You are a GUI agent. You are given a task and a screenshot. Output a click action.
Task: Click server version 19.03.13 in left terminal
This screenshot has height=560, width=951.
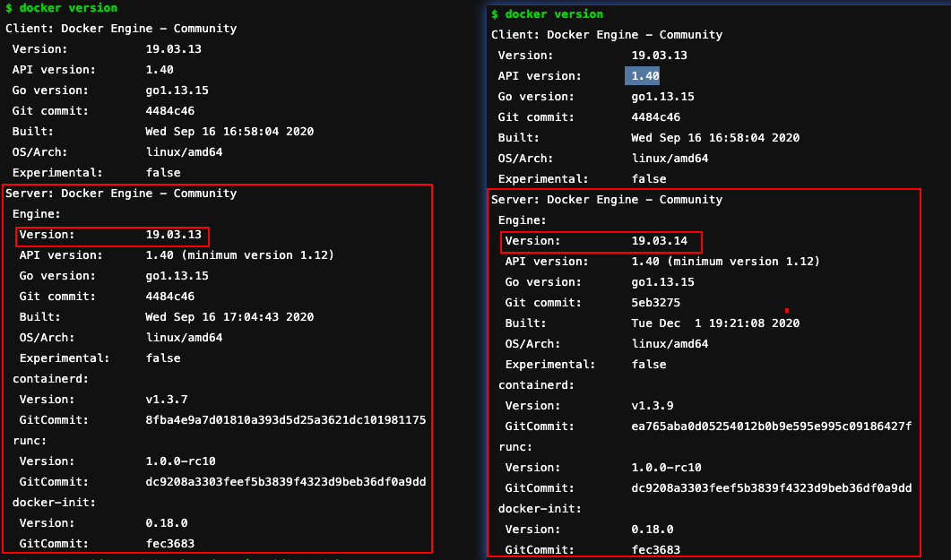click(x=174, y=235)
